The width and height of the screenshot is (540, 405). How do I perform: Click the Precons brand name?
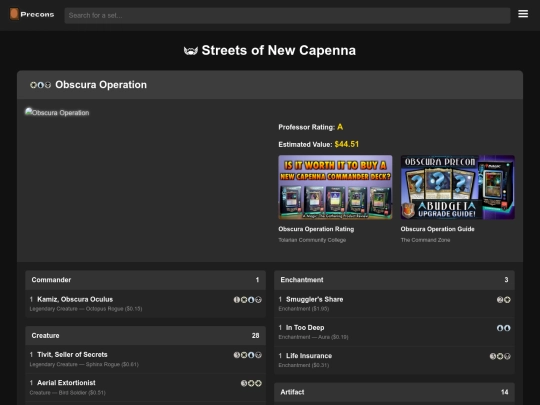[x=37, y=14]
